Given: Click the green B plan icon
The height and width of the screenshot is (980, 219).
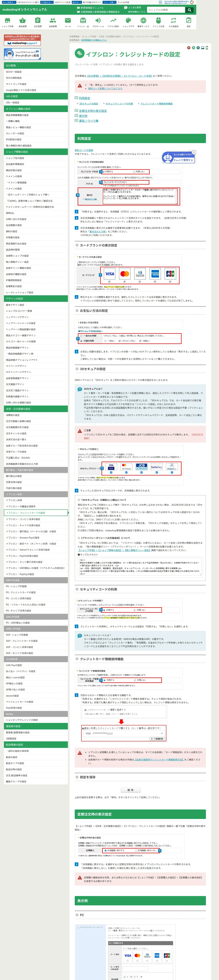Looking at the screenshot, I should (x=193, y=48).
